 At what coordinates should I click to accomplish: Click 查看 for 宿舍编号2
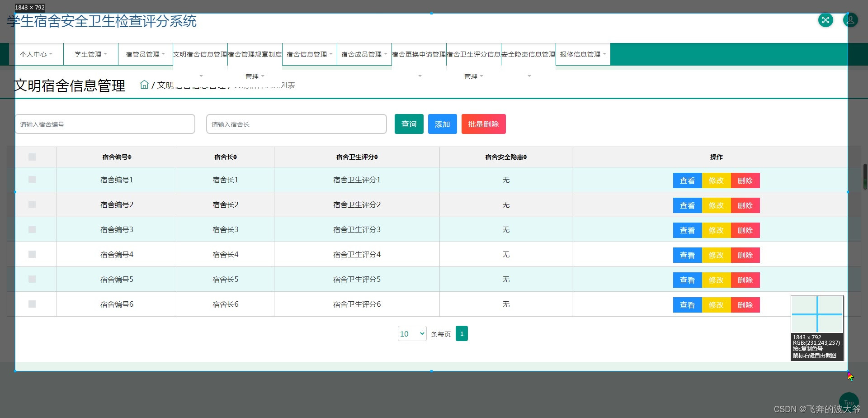(x=688, y=205)
